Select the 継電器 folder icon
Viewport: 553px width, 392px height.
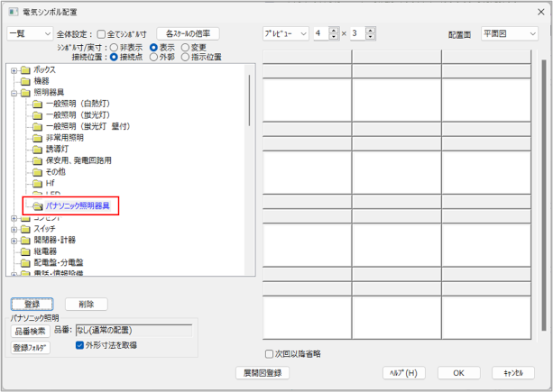tap(25, 251)
